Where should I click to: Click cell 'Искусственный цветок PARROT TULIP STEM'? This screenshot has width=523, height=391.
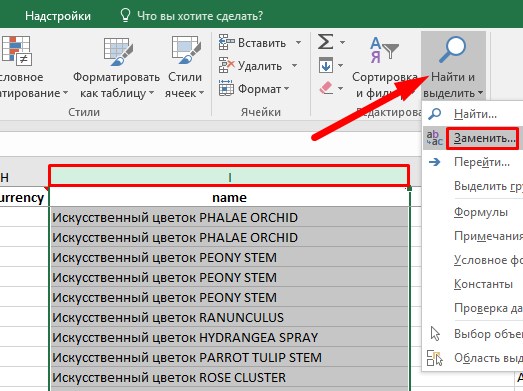click(229, 357)
